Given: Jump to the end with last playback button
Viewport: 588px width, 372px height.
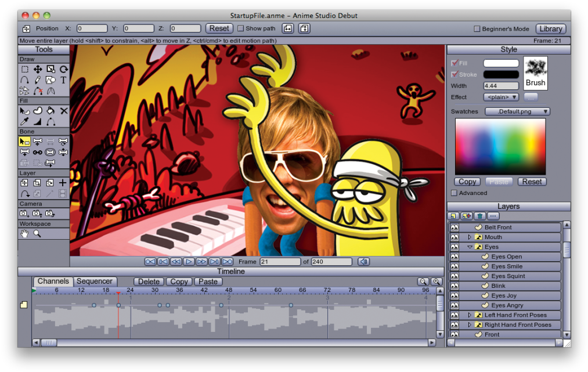Looking at the screenshot, I should pyautogui.click(x=228, y=262).
